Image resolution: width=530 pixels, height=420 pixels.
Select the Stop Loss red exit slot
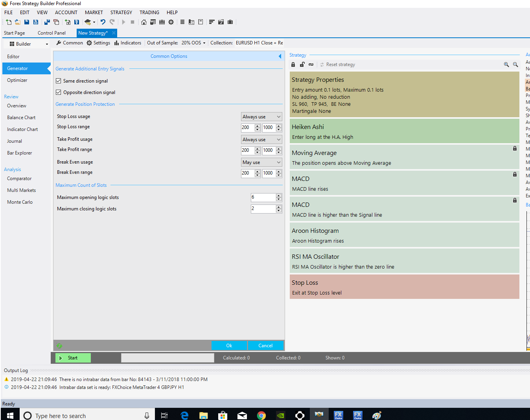click(405, 287)
